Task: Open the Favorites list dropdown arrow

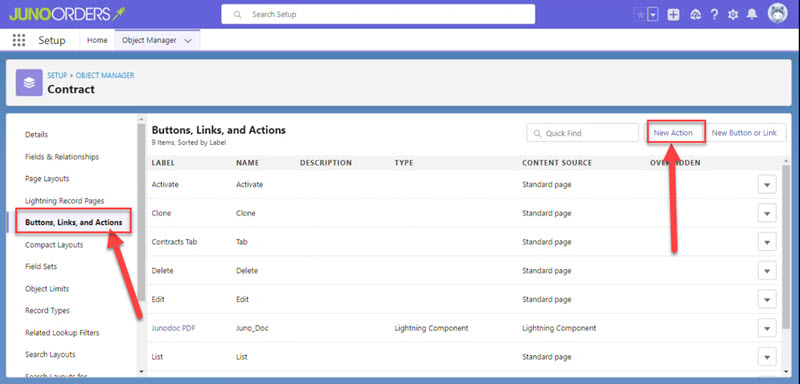Action: [x=653, y=15]
